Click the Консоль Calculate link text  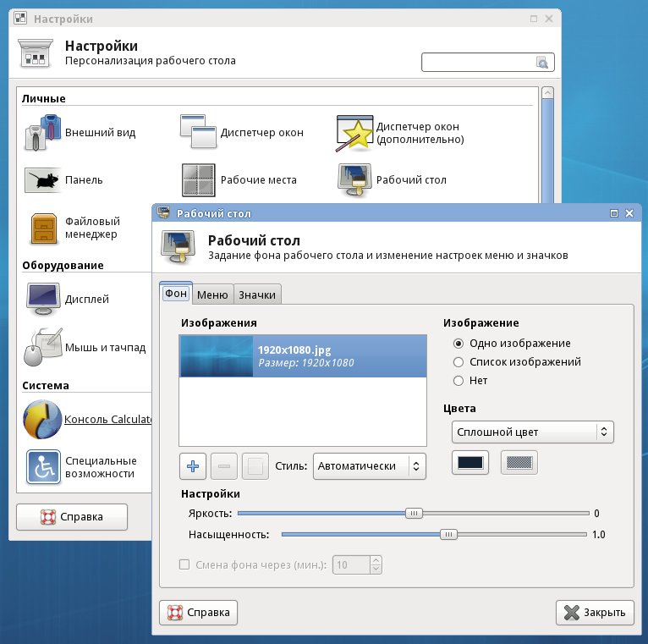(108, 419)
